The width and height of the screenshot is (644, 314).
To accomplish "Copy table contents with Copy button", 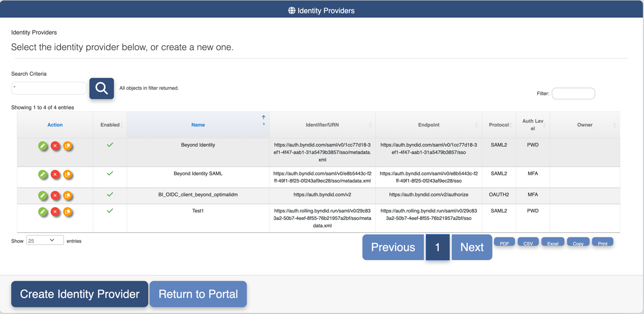I will pyautogui.click(x=578, y=243).
